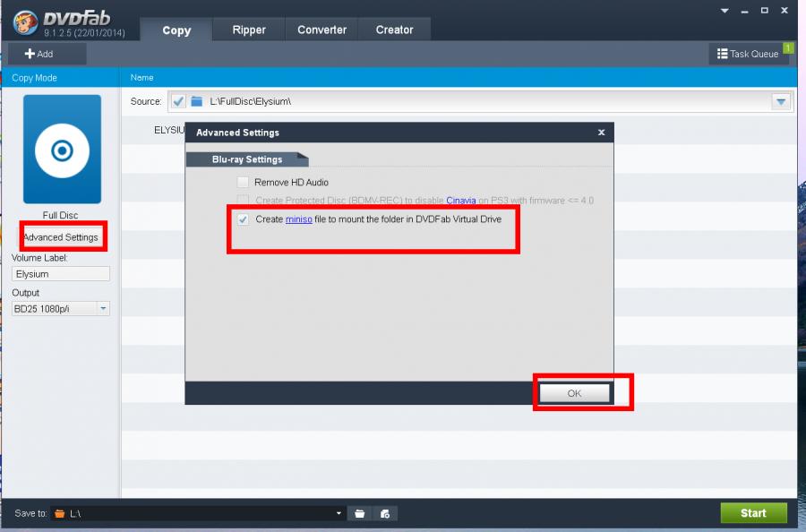Image resolution: width=806 pixels, height=532 pixels.
Task: Click the Full Disc label
Action: tap(61, 215)
